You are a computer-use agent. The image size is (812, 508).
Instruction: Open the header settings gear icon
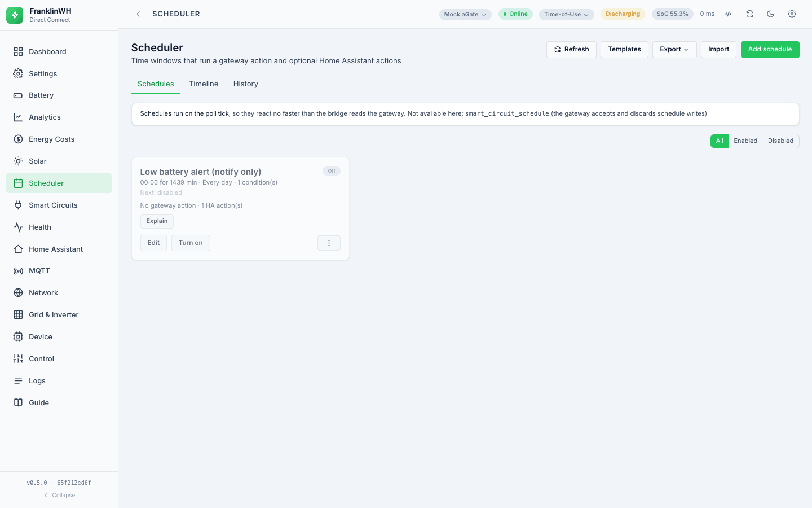[x=792, y=14]
